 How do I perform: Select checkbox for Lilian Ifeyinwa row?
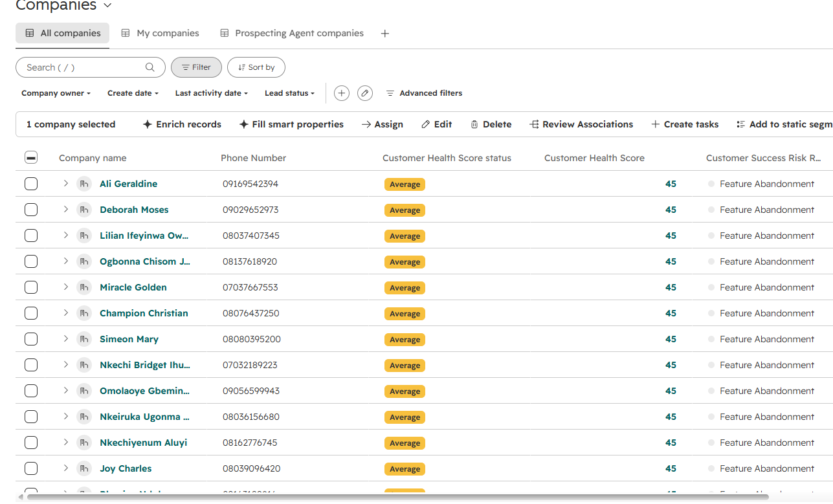coord(31,236)
